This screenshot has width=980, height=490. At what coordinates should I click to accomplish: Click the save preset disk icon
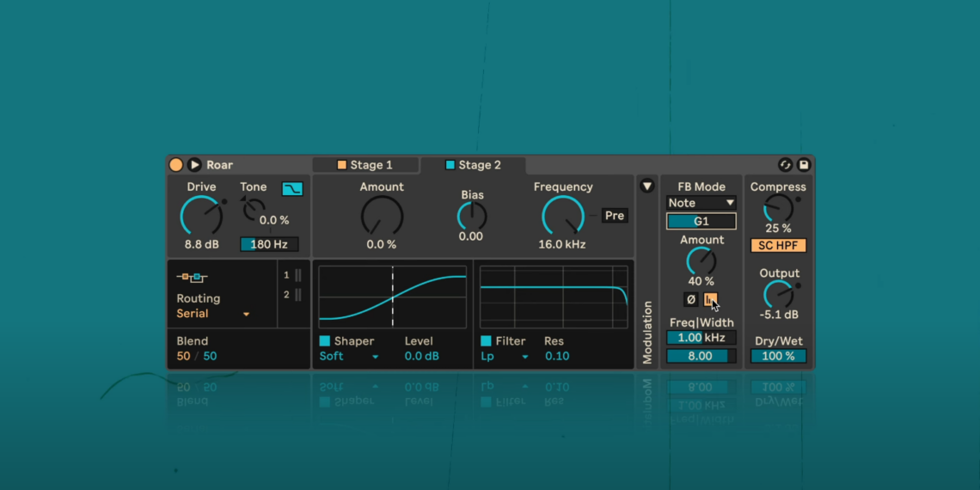pos(804,165)
